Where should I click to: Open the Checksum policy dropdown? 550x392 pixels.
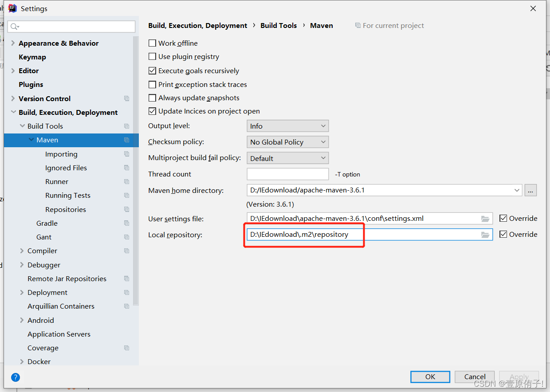tap(287, 142)
